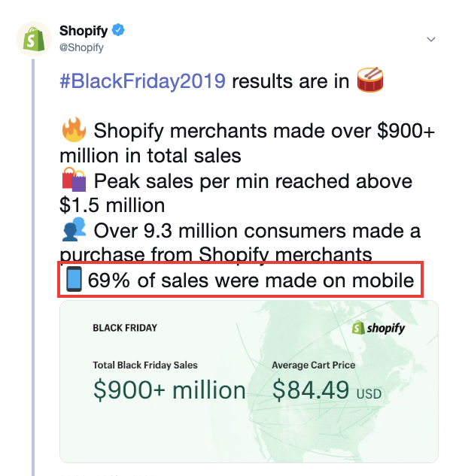Click the fire emoji before Shopify merchants
The height and width of the screenshot is (476, 456).
pos(74,129)
